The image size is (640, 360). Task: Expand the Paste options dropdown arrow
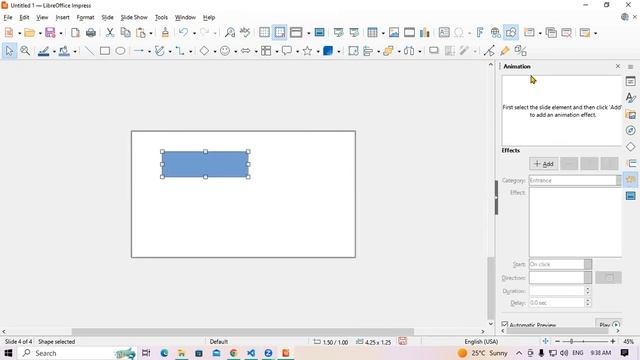151,33
